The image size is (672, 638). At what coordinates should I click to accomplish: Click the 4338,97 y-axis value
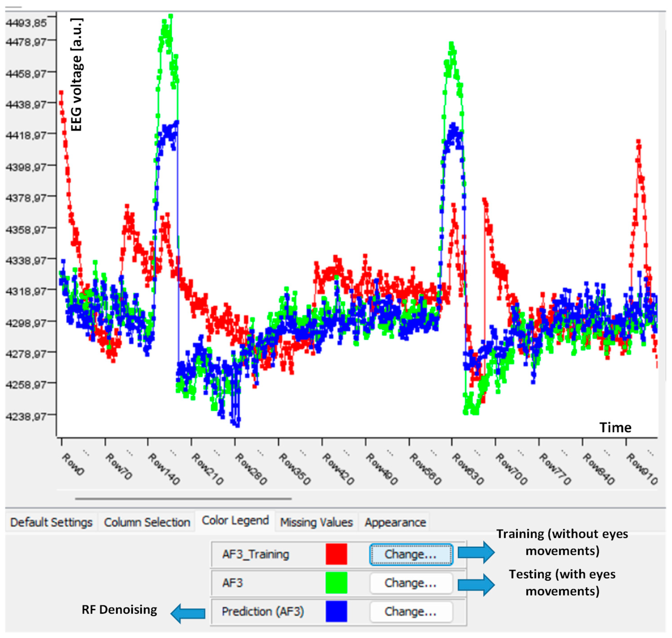[x=26, y=261]
